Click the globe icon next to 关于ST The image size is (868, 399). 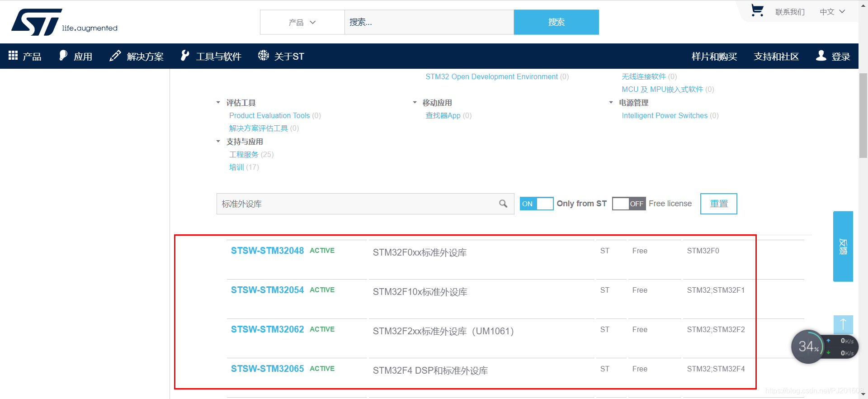click(x=263, y=55)
